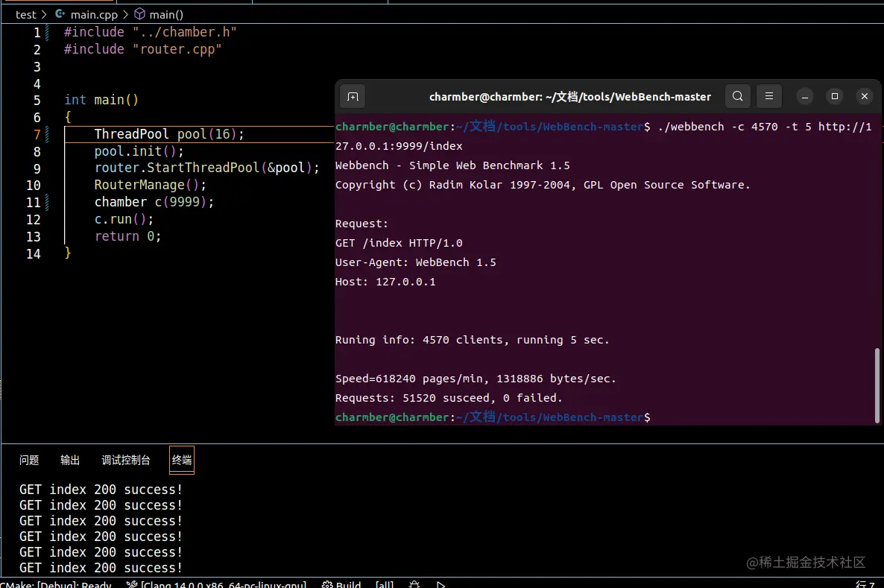884x588 pixels.
Task: Click the closing brace on line 14
Action: tap(68, 253)
